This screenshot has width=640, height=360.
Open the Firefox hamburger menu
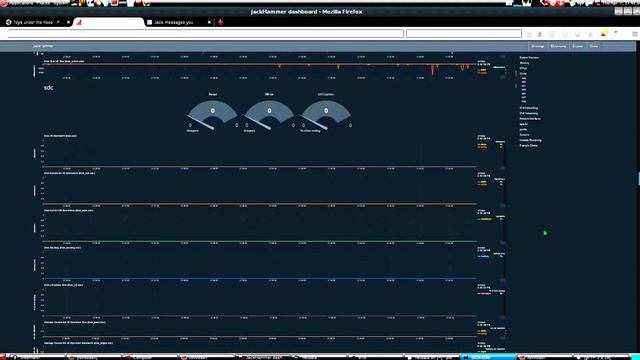pyautogui.click(x=635, y=34)
